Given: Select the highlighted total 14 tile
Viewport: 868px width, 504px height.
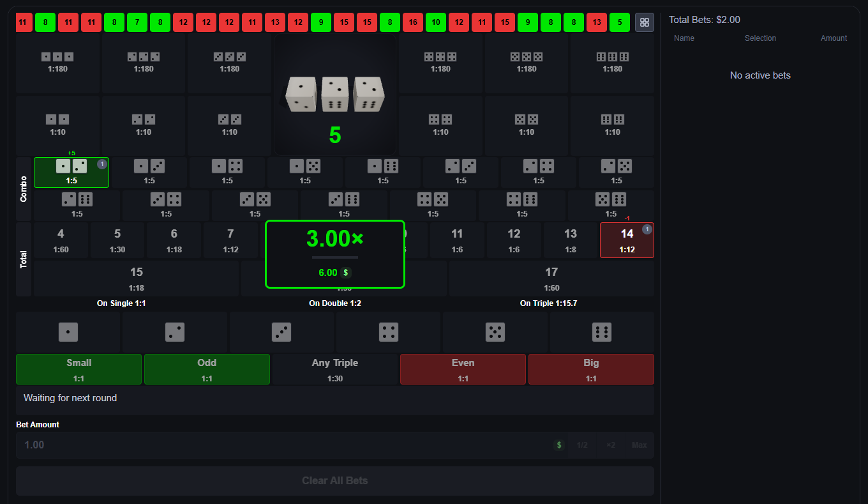Looking at the screenshot, I should (x=627, y=240).
